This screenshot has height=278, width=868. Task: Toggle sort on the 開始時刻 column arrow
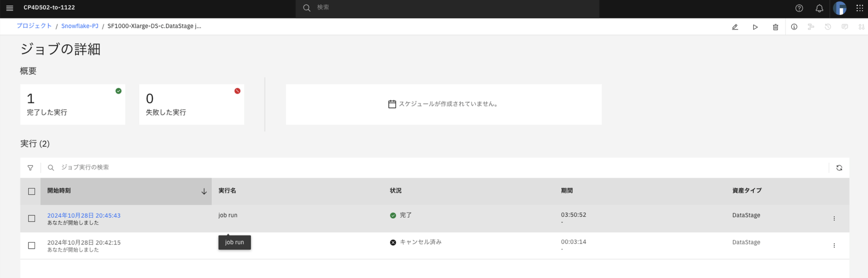[x=204, y=192]
